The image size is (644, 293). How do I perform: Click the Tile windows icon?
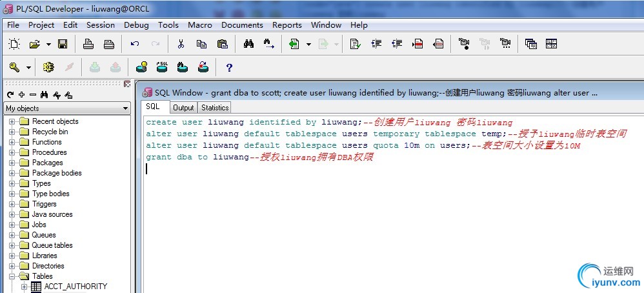552,44
